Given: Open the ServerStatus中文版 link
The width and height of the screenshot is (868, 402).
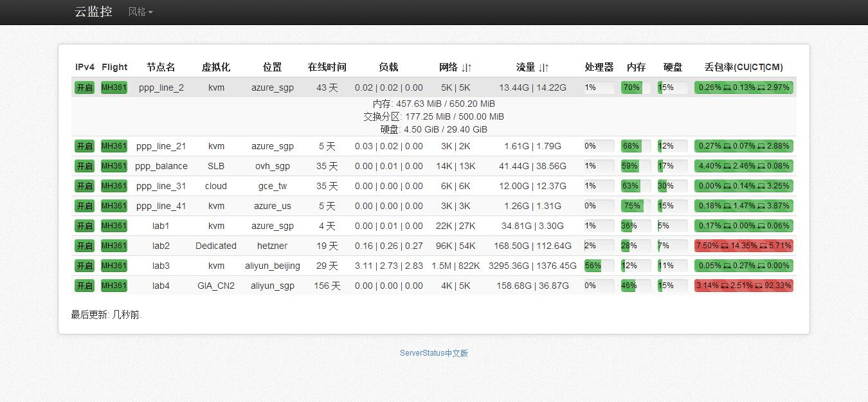Looking at the screenshot, I should (x=433, y=352).
